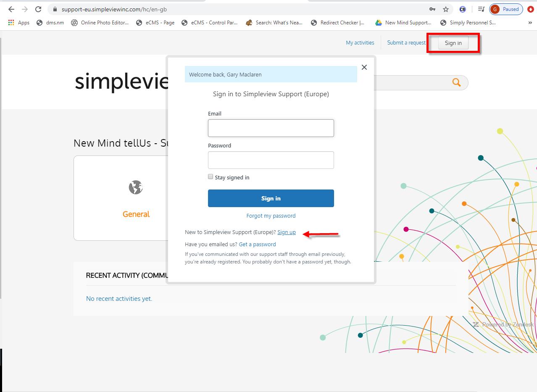Screen dimensions: 537x392
Task: Open the General category label
Action: coord(136,214)
